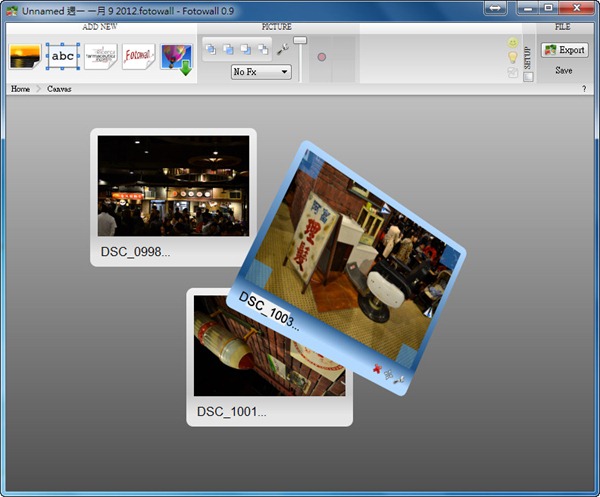Open picture properties with the wrench icon
This screenshot has width=600, height=497.
click(x=282, y=48)
